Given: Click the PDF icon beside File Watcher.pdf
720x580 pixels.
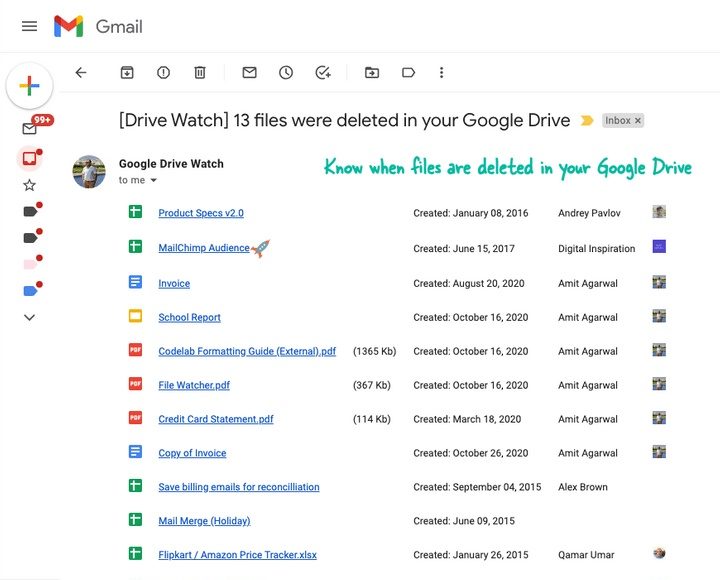Looking at the screenshot, I should click(x=135, y=383).
